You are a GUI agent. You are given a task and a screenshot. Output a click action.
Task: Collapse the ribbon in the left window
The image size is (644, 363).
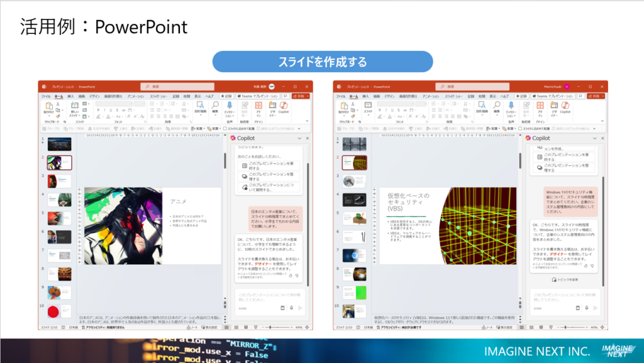pos(307,121)
